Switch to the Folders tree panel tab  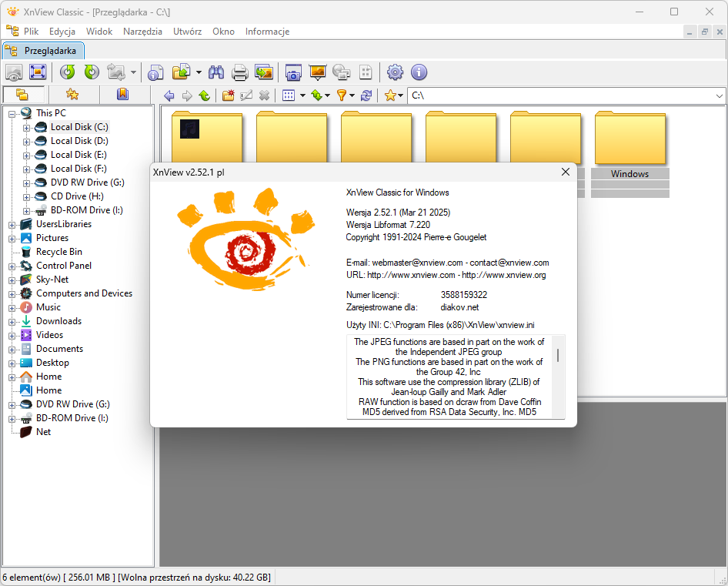tap(23, 95)
